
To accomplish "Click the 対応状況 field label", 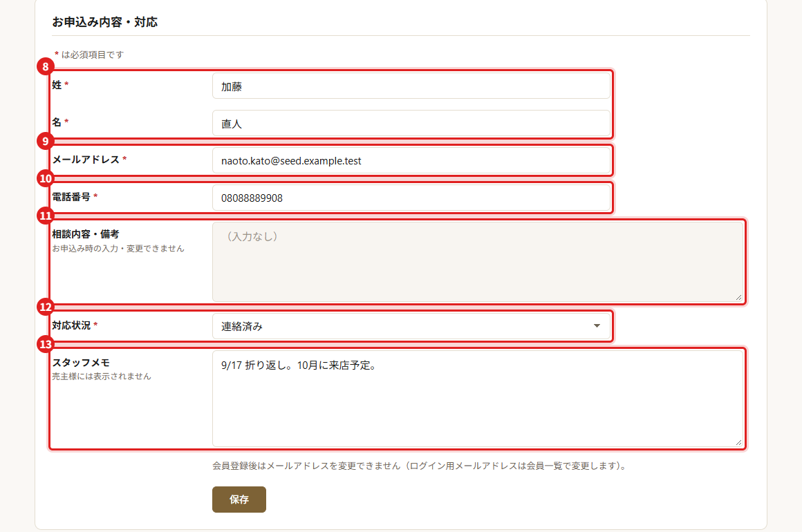I will click(71, 325).
